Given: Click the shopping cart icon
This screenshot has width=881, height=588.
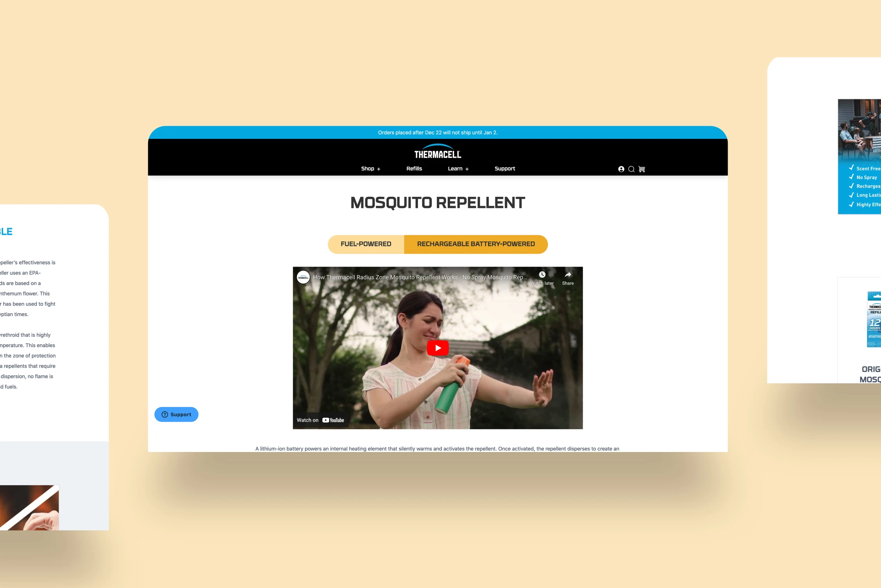Looking at the screenshot, I should tap(641, 169).
